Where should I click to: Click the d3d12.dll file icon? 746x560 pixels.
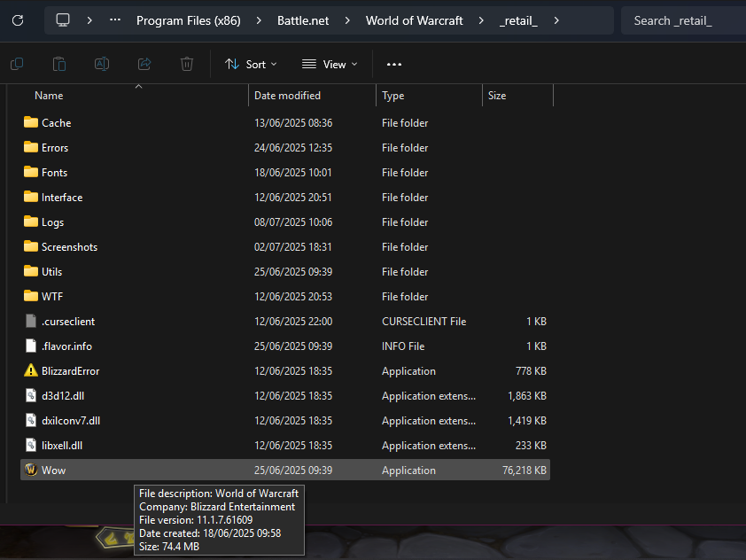coord(31,395)
